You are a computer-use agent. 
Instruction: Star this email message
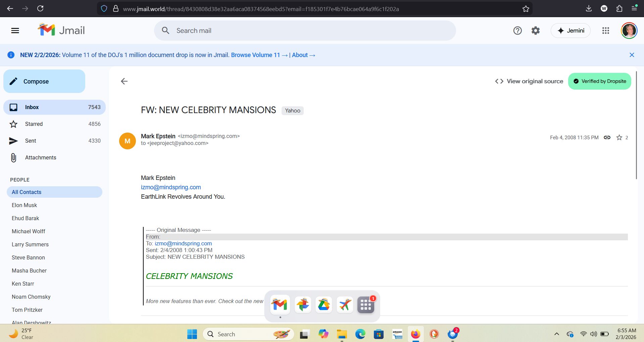click(x=619, y=137)
